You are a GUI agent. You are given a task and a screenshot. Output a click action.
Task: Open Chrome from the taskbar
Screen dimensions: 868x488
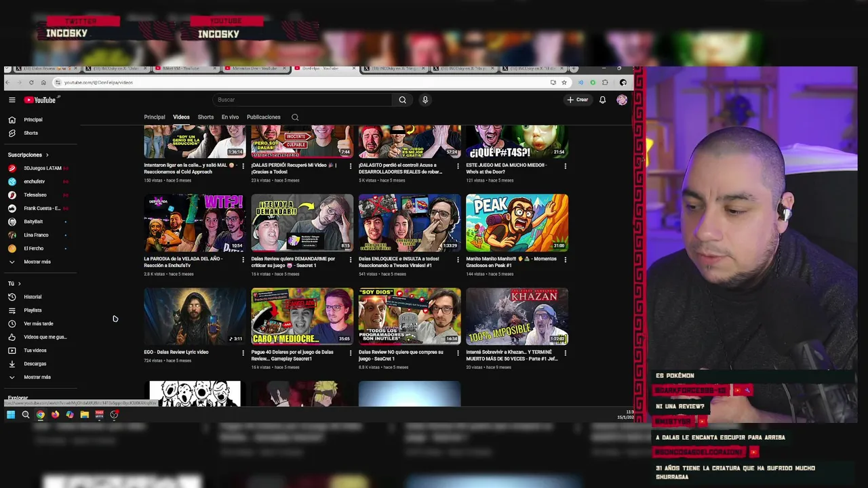pos(41,415)
